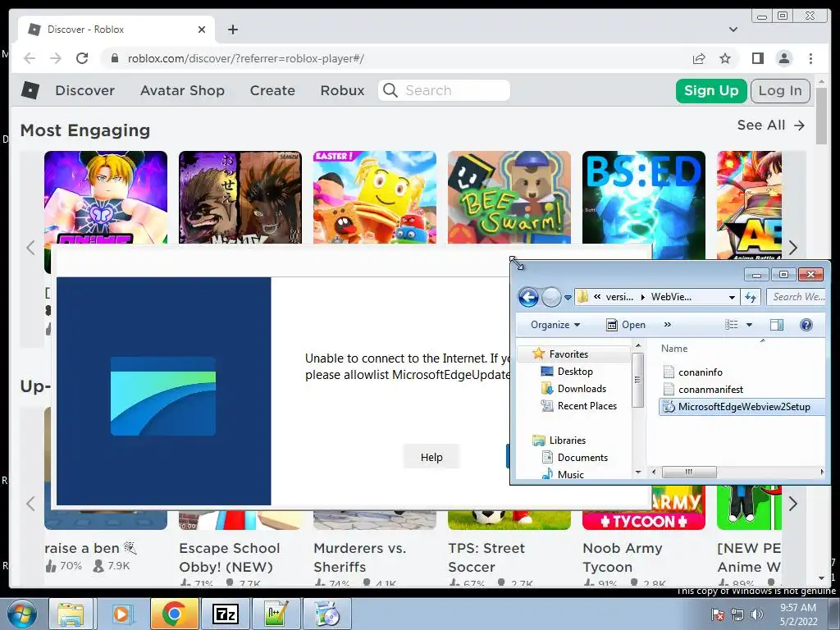Screen dimensions: 840x630
Task: Show more Explorer toolbar commands chevron
Action: pos(668,324)
